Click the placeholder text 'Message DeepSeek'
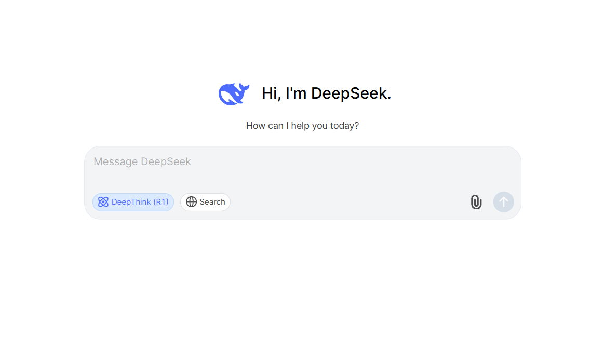605x364 pixels. [142, 161]
